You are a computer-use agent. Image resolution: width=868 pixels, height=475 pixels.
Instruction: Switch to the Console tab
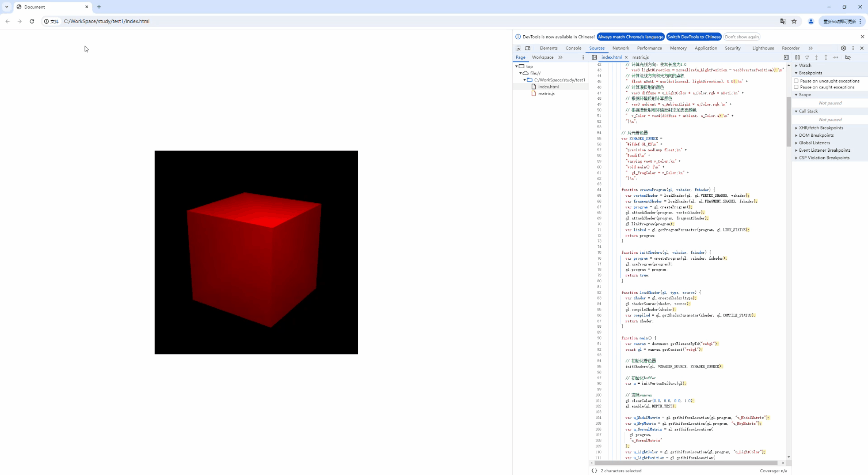pos(573,48)
